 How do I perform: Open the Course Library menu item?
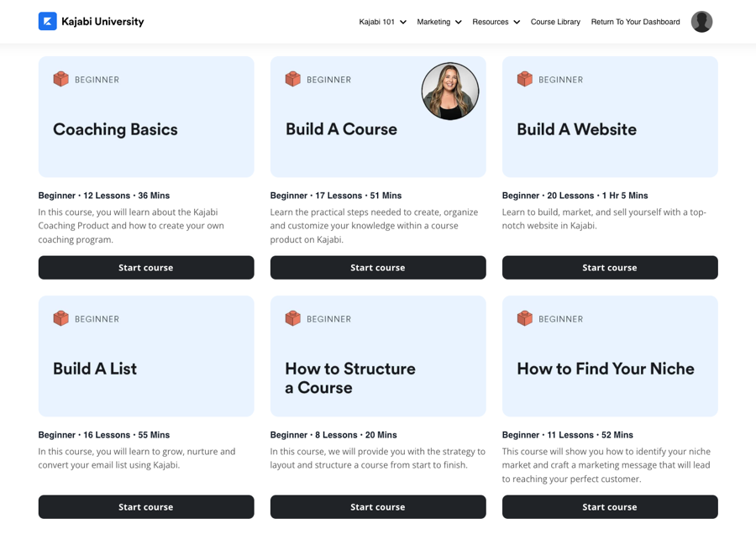(555, 22)
